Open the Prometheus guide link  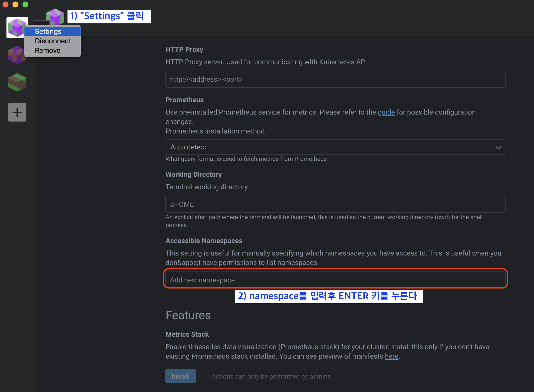[386, 112]
